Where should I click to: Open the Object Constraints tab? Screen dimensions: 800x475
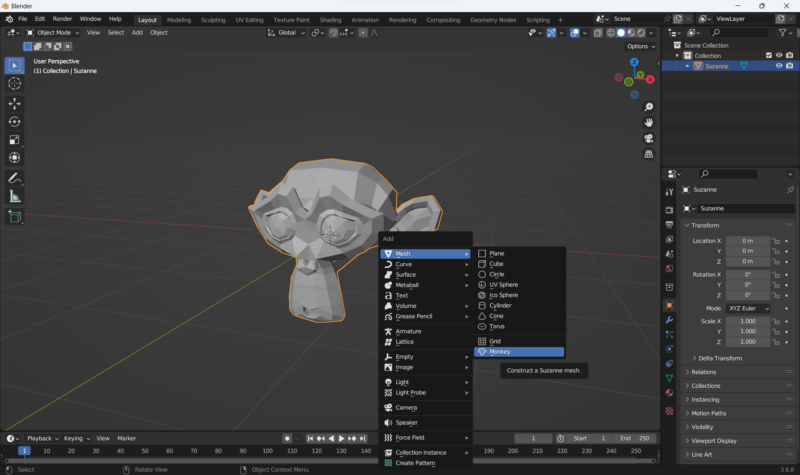[669, 364]
